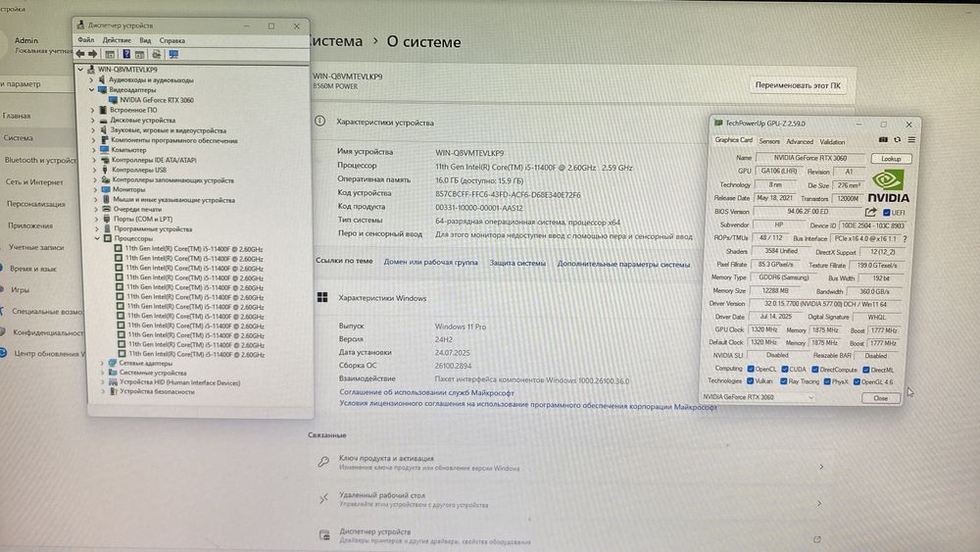Click the monitor icon at the end of Device Manager toolbar
Screen dimensions: 980x552
pos(173,54)
